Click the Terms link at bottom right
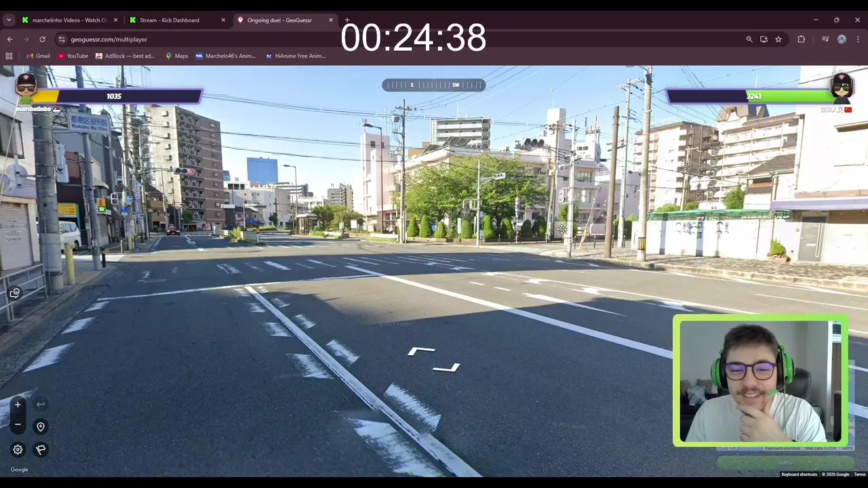868x488 pixels. pos(859,474)
